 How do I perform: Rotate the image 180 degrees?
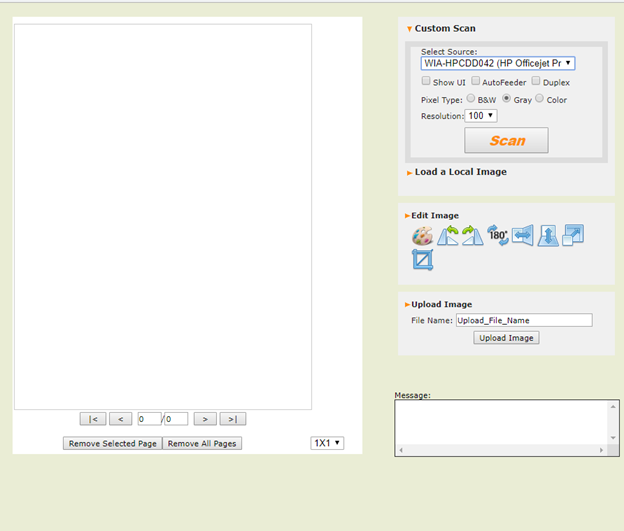click(x=498, y=237)
